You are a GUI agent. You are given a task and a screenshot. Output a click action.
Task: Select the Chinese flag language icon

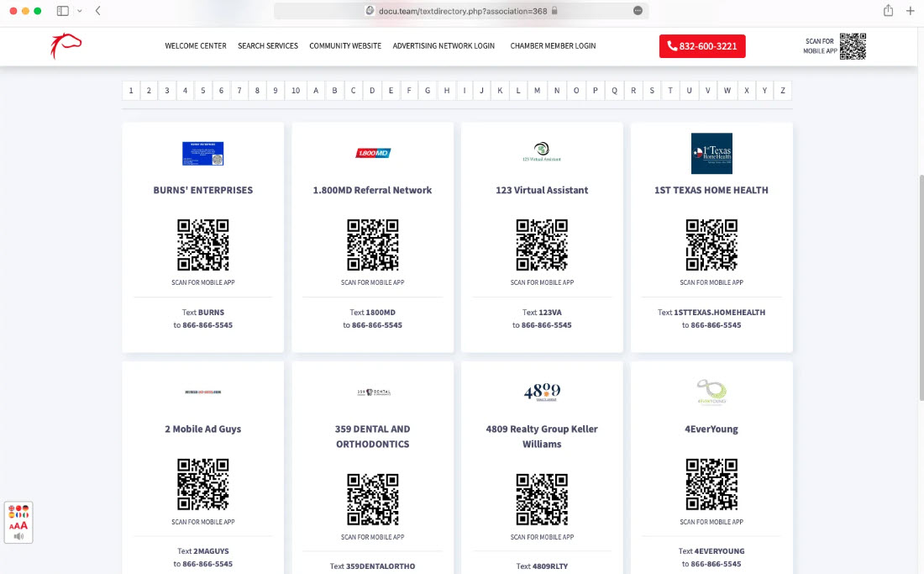coord(18,508)
